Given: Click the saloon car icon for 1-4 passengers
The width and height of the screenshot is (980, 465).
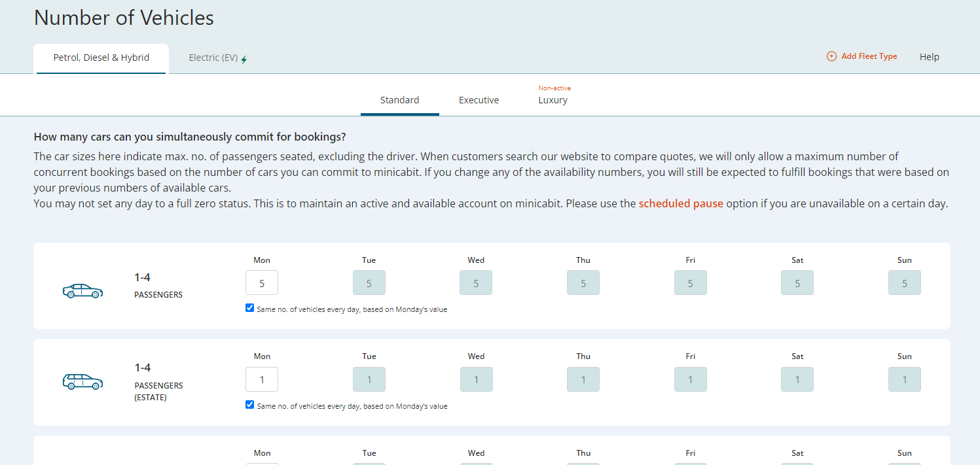Looking at the screenshot, I should pos(82,290).
